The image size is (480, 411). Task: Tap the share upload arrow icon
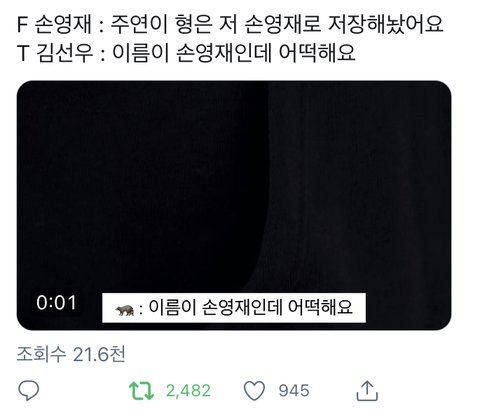pos(367,390)
